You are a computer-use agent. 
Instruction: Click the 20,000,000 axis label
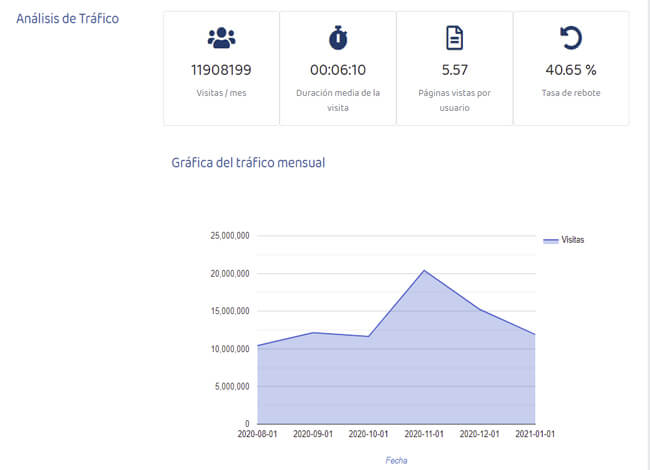pyautogui.click(x=230, y=274)
